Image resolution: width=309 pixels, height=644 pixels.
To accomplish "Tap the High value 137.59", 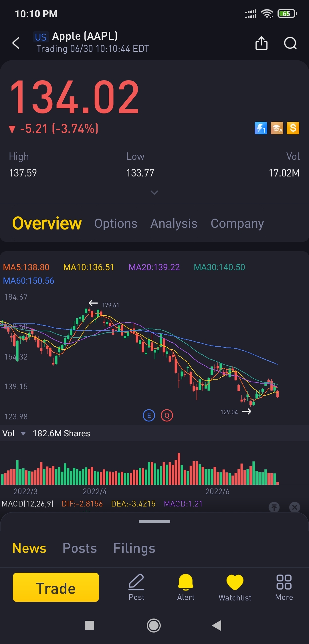I will point(23,173).
